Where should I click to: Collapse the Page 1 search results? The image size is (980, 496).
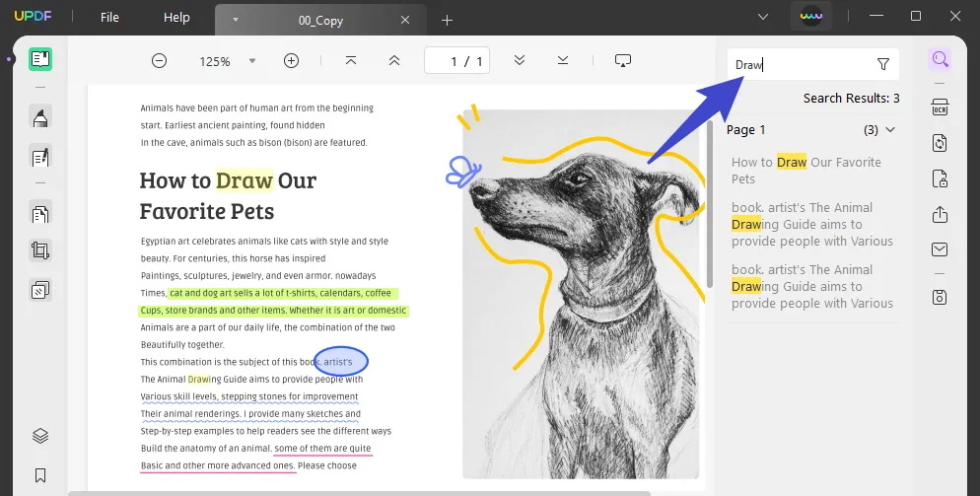coord(890,130)
